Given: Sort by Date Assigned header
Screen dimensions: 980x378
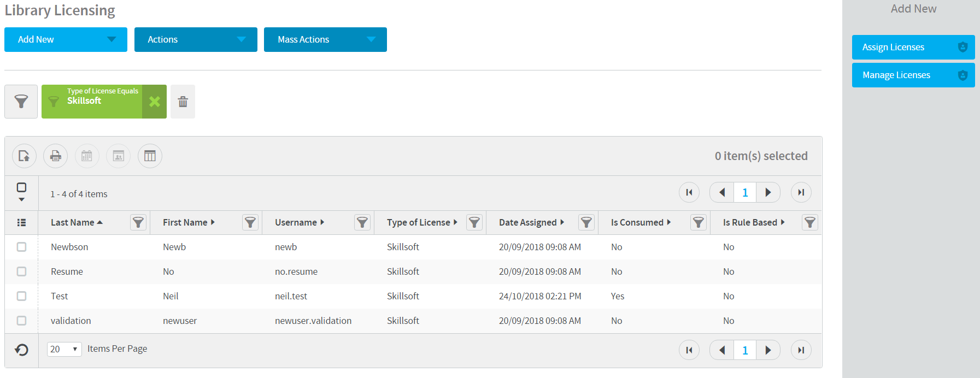Looking at the screenshot, I should [x=531, y=222].
